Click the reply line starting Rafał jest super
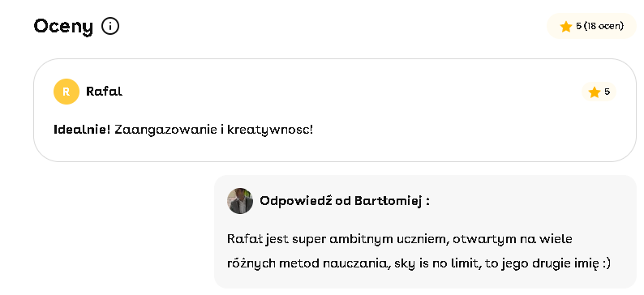The width and height of the screenshot is (644, 295). pos(400,239)
